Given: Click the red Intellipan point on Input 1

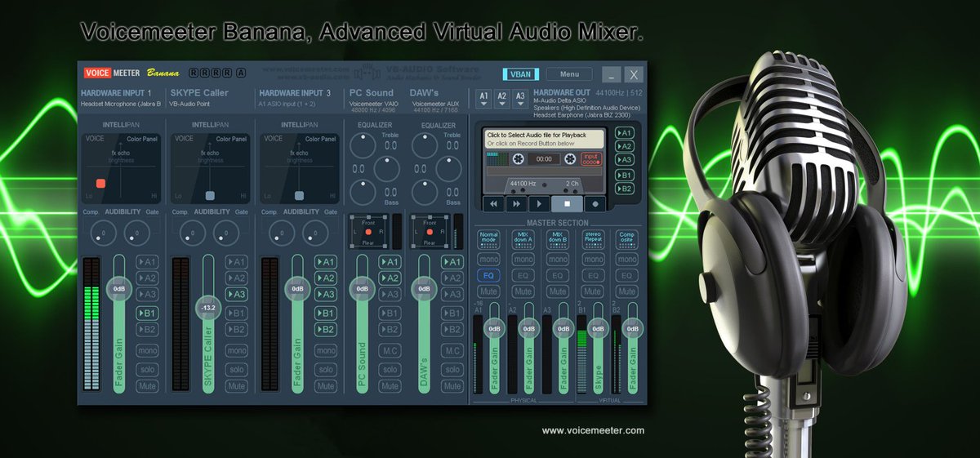Looking at the screenshot, I should 101,184.
